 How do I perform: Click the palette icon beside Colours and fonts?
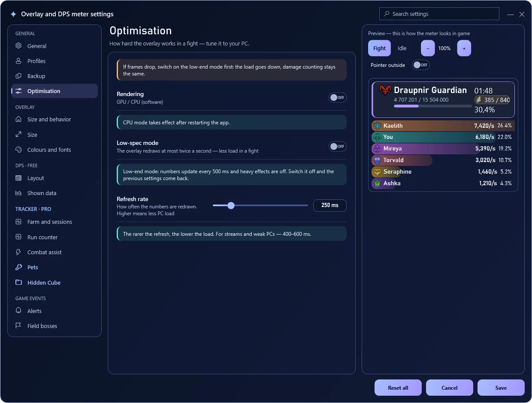tap(18, 150)
